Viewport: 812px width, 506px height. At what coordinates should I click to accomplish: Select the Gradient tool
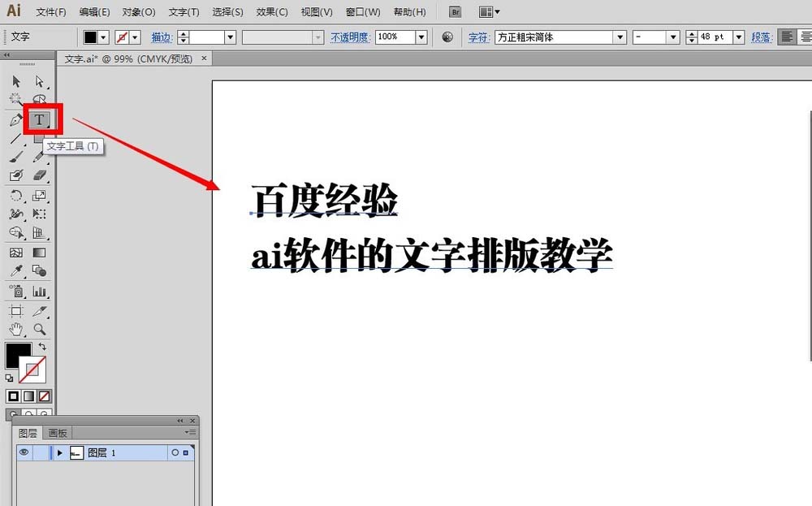39,253
